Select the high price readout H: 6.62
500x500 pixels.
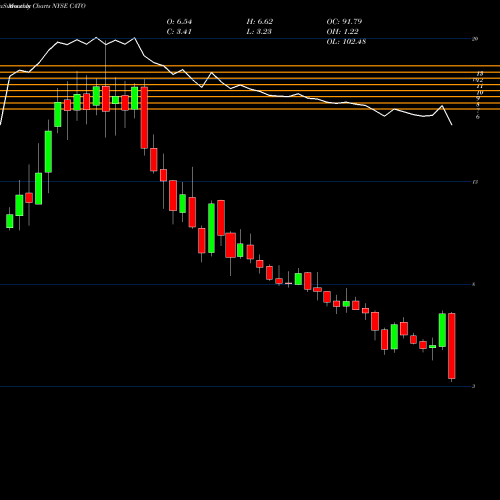(x=260, y=22)
